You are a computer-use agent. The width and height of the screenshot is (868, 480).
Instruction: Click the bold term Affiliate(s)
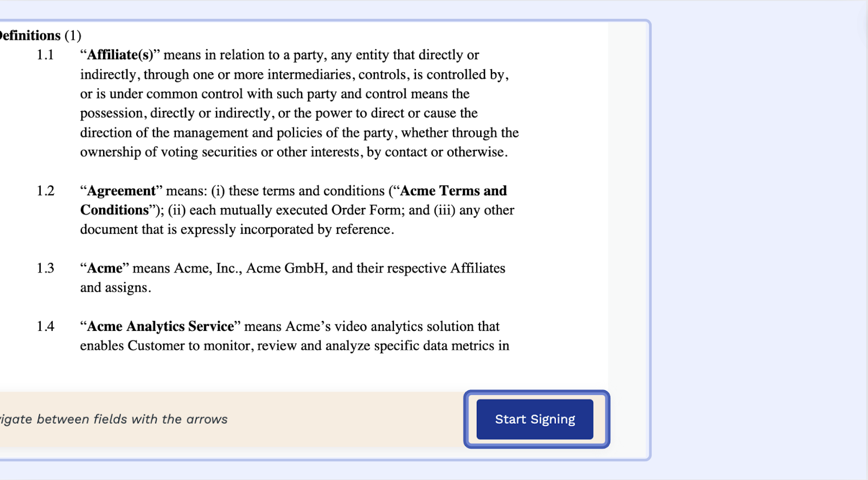(120, 55)
